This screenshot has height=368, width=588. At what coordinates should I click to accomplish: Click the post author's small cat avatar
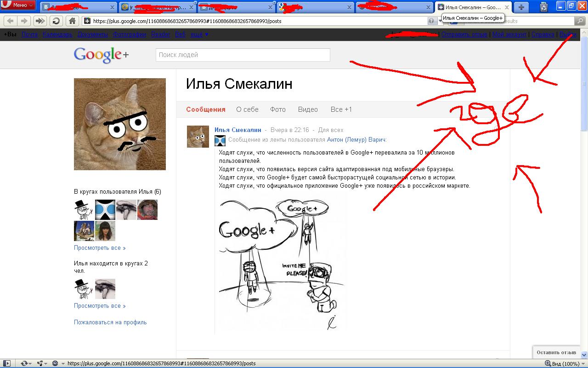(x=198, y=137)
